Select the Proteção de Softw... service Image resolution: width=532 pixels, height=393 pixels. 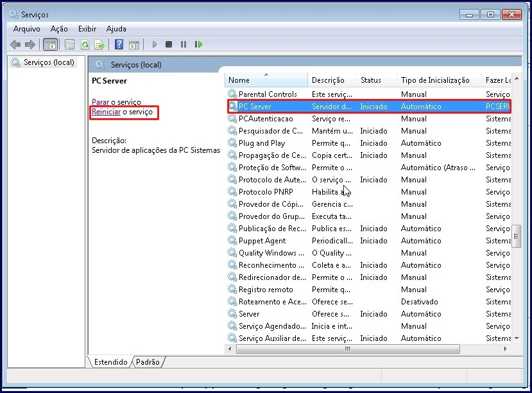pos(368,168)
